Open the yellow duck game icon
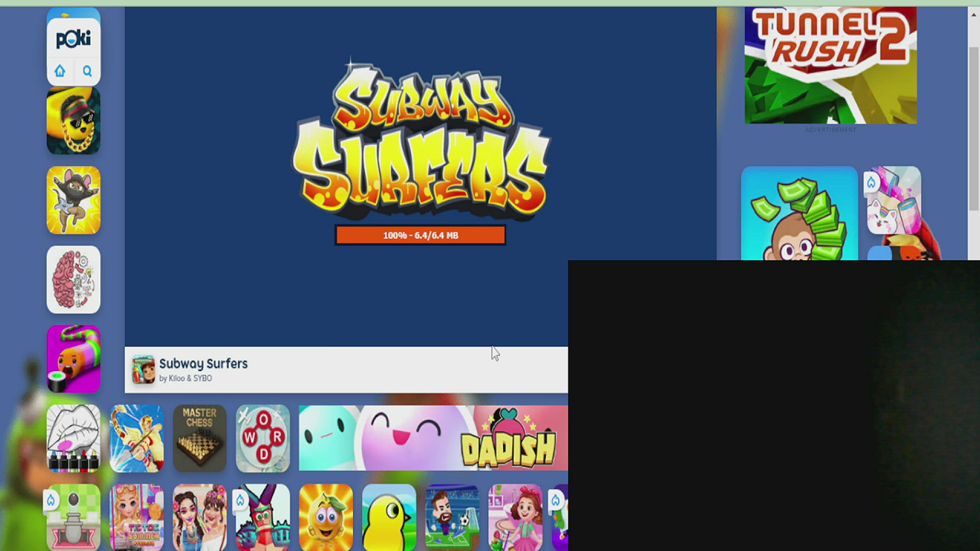 (x=389, y=517)
